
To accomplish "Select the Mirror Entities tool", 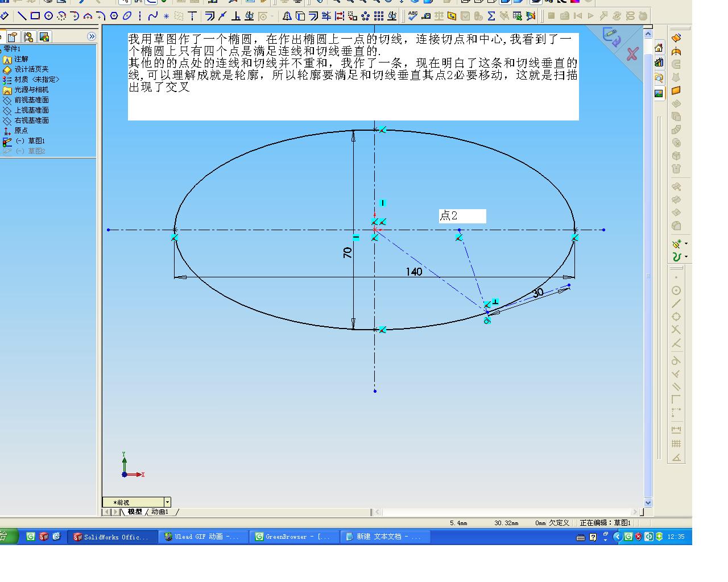I will (x=287, y=16).
